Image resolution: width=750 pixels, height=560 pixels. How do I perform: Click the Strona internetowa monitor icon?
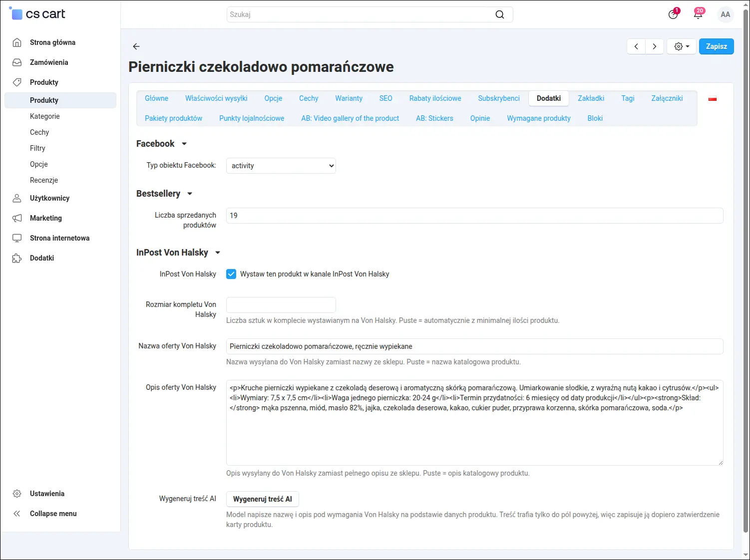pos(17,238)
